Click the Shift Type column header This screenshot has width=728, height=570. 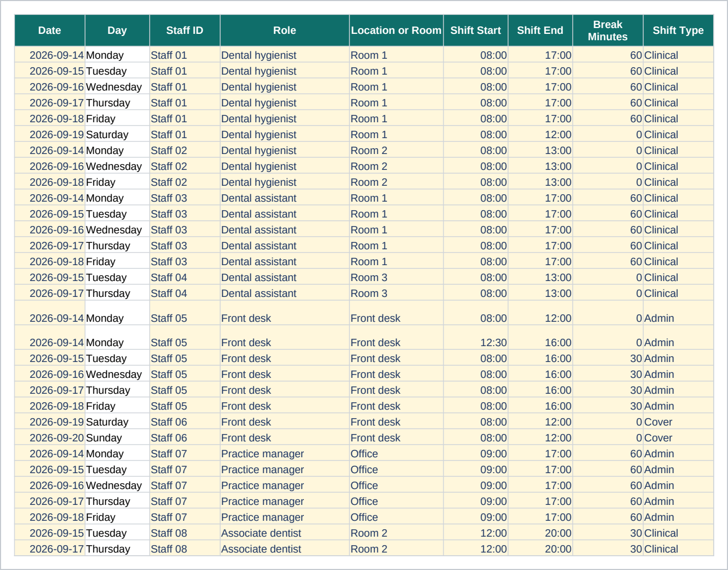pos(678,31)
